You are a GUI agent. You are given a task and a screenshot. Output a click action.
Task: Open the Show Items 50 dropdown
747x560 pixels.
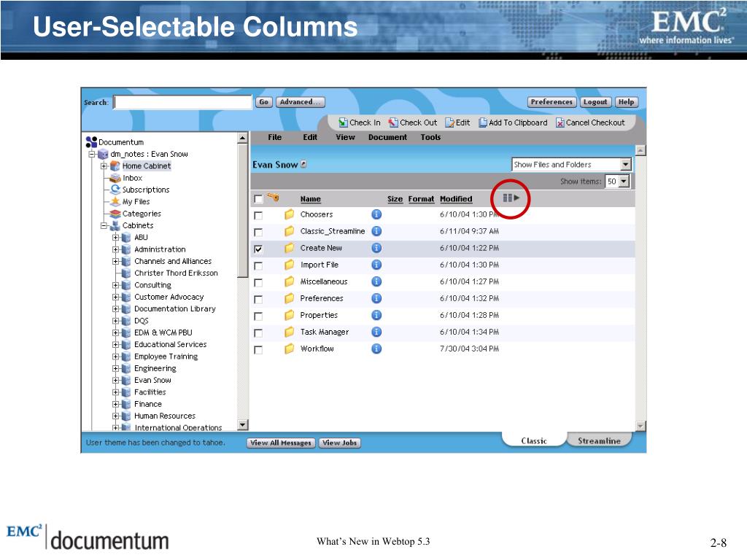click(617, 181)
